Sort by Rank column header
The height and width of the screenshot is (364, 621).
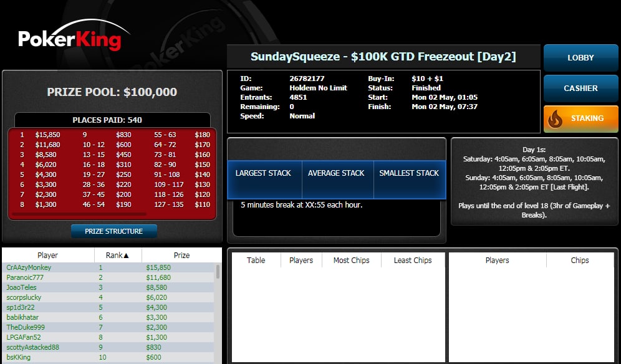point(118,255)
